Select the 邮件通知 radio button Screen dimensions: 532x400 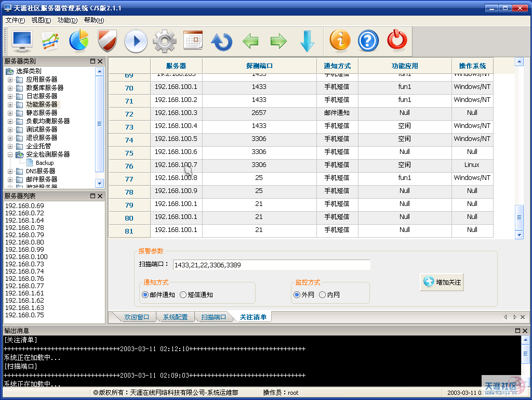[145, 295]
